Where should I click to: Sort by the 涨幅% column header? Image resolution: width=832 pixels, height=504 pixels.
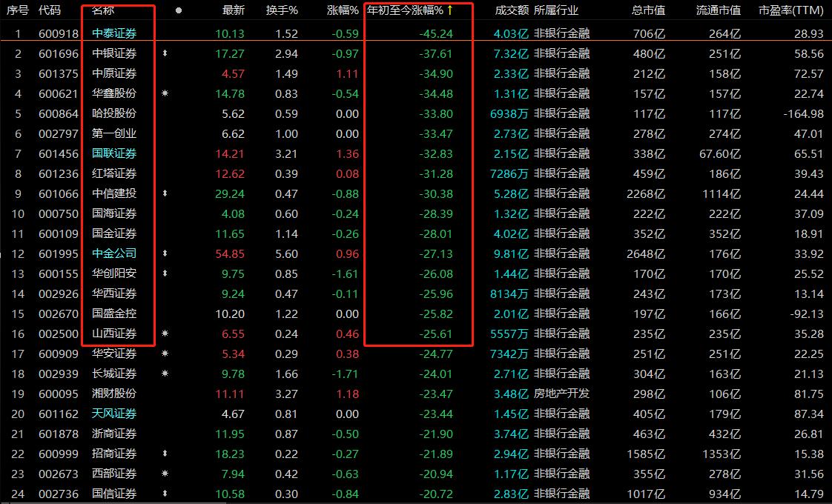tap(343, 10)
